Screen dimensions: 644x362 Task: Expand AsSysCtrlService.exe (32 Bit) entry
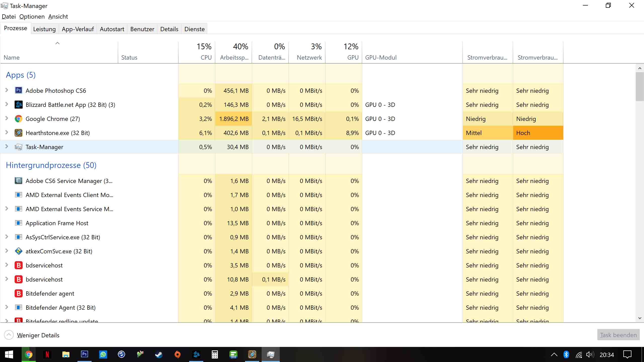click(7, 237)
